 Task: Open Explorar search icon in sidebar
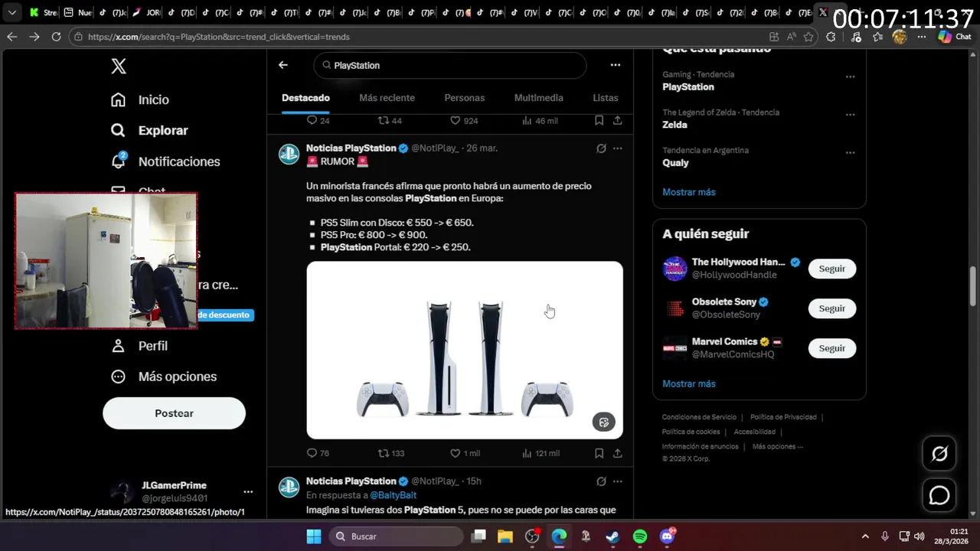118,130
